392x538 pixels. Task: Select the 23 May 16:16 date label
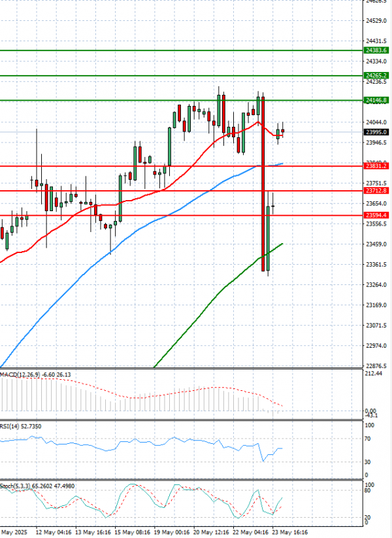(x=290, y=533)
